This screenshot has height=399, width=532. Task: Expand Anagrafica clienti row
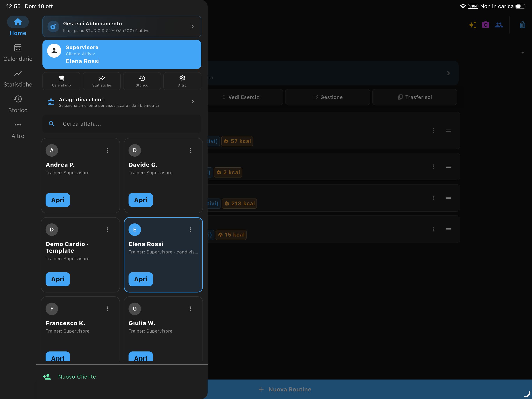[122, 102]
